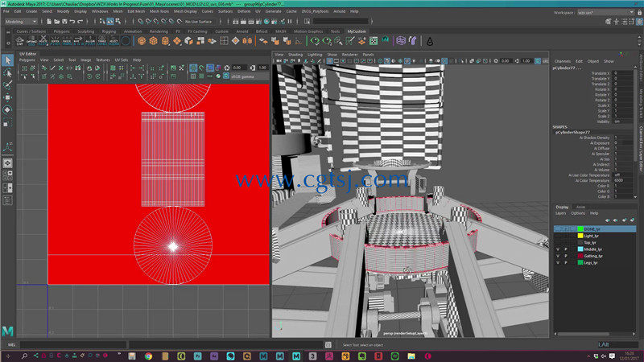Open the Modeling menu set dropdown
Viewport: 644px width, 362px height.
pyautogui.click(x=21, y=22)
